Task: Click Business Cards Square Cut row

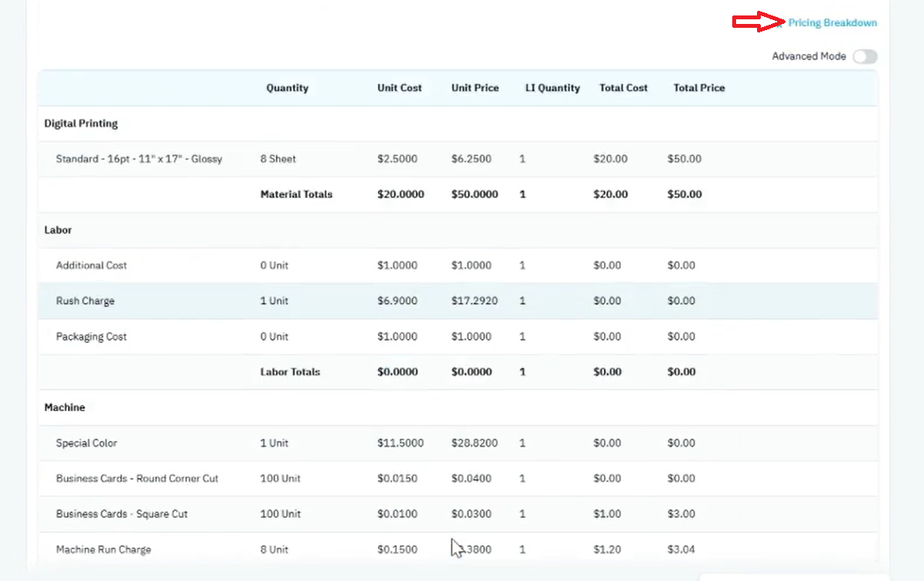Action: tap(458, 514)
